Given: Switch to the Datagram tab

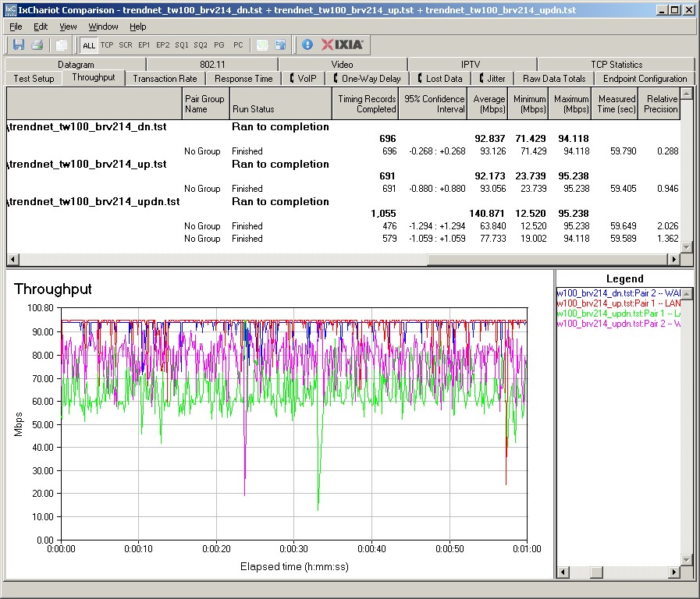Looking at the screenshot, I should coord(76,65).
